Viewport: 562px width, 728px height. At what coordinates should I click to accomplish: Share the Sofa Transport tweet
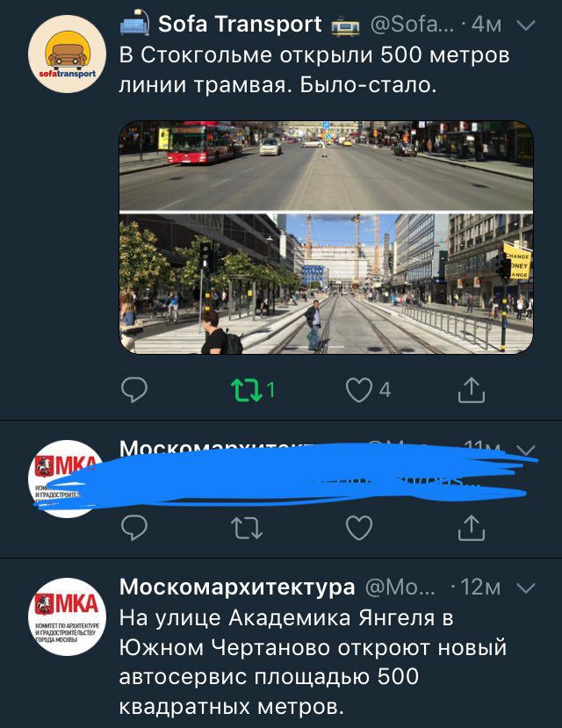point(472,390)
